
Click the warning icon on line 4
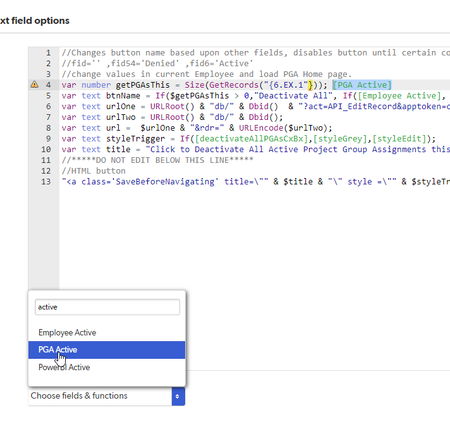[34, 85]
